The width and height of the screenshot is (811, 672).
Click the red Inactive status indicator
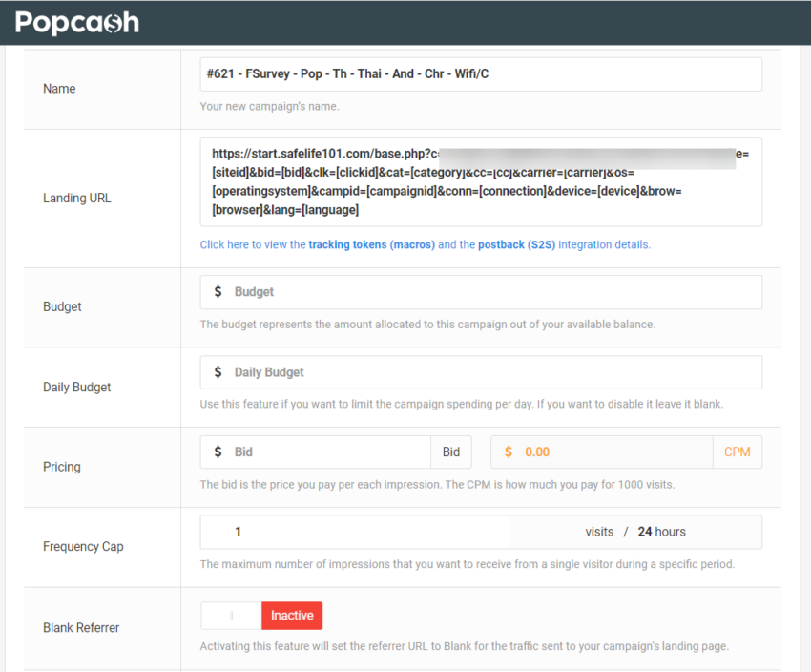point(291,615)
